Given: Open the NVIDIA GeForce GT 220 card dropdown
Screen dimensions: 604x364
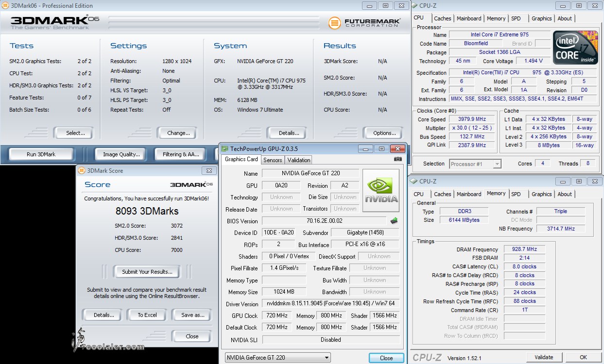Looking at the screenshot, I should (x=277, y=358).
